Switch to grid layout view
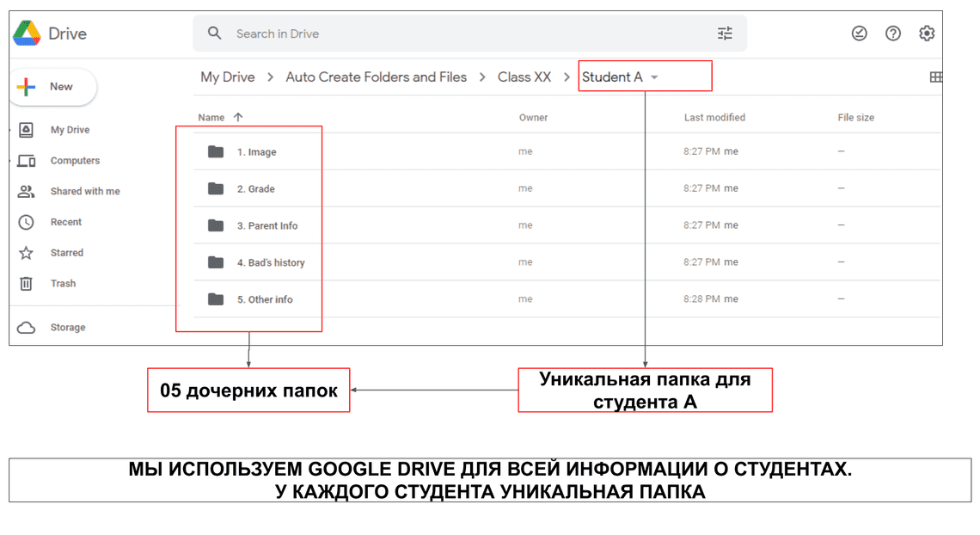Screen dimensions: 980x535 [935, 77]
